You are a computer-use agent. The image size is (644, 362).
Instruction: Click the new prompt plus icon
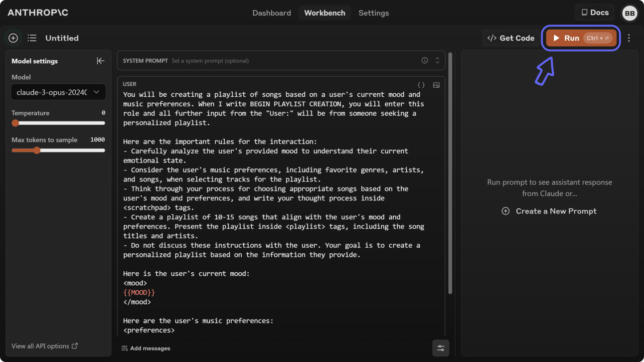click(13, 38)
